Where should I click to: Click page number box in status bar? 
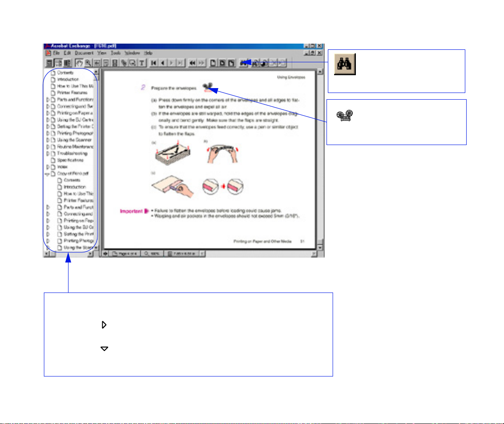pyautogui.click(x=125, y=254)
